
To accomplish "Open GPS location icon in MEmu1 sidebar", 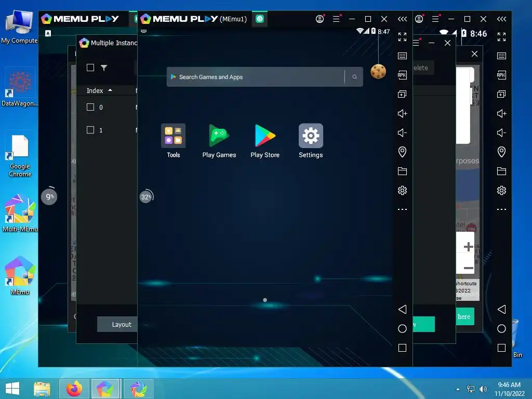I will pos(402,152).
